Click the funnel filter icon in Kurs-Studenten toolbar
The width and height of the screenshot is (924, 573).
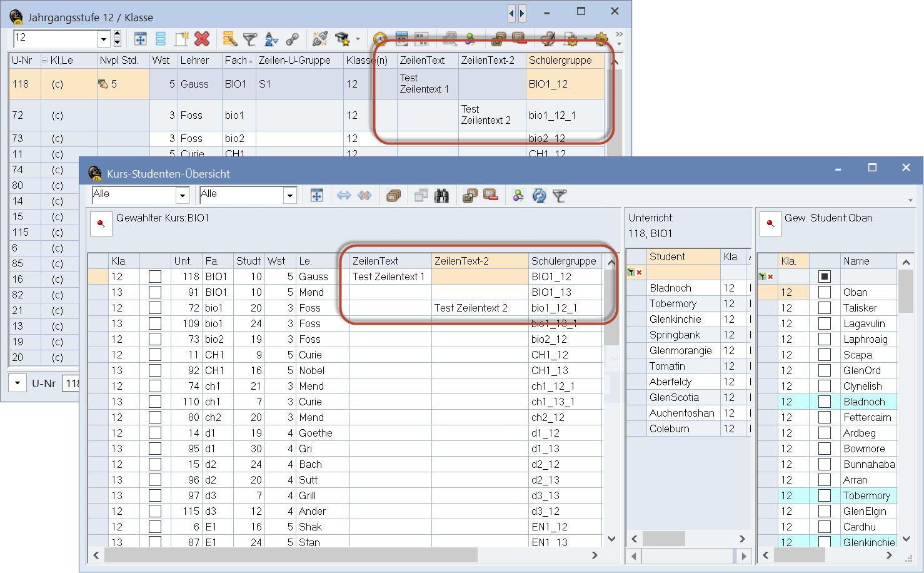point(560,196)
